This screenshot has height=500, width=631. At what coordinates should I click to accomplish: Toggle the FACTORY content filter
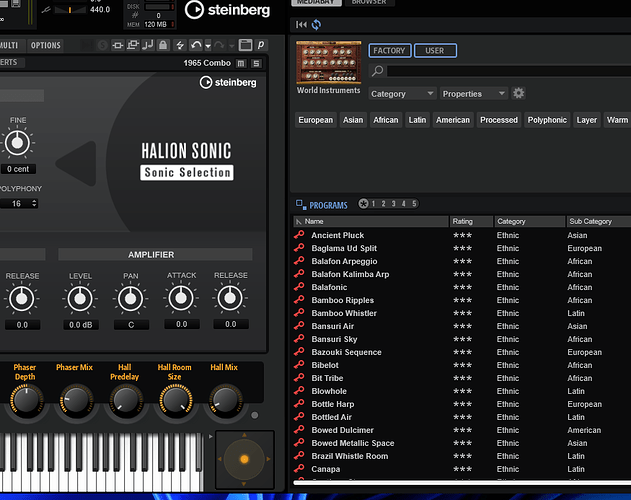(389, 50)
